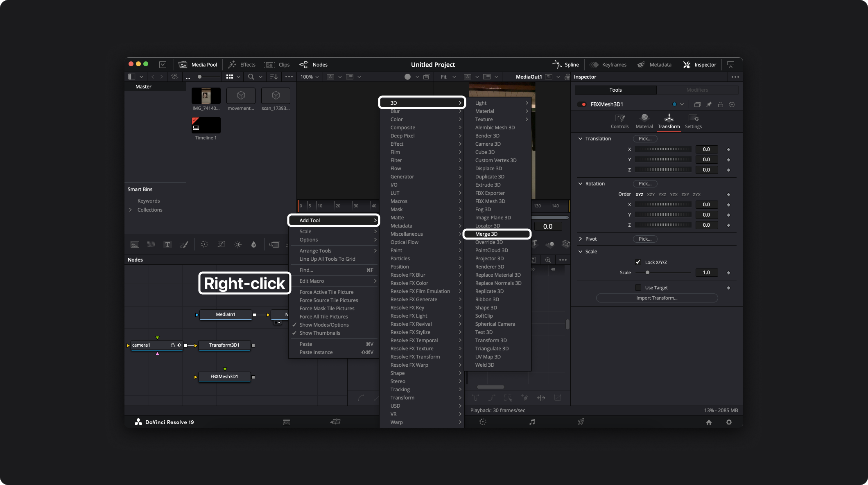
Task: Open the Effects library wand icon
Action: click(232, 64)
